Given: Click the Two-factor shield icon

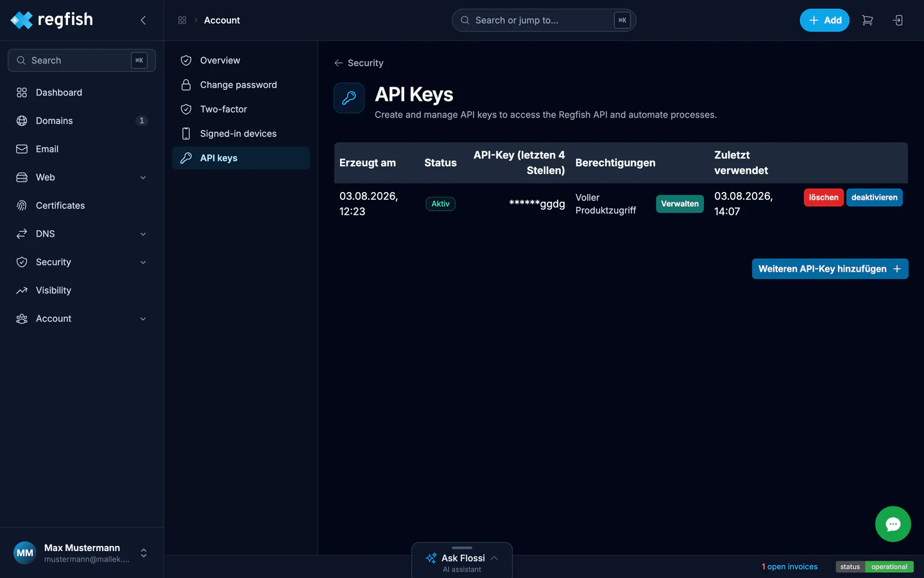Looking at the screenshot, I should 186,109.
